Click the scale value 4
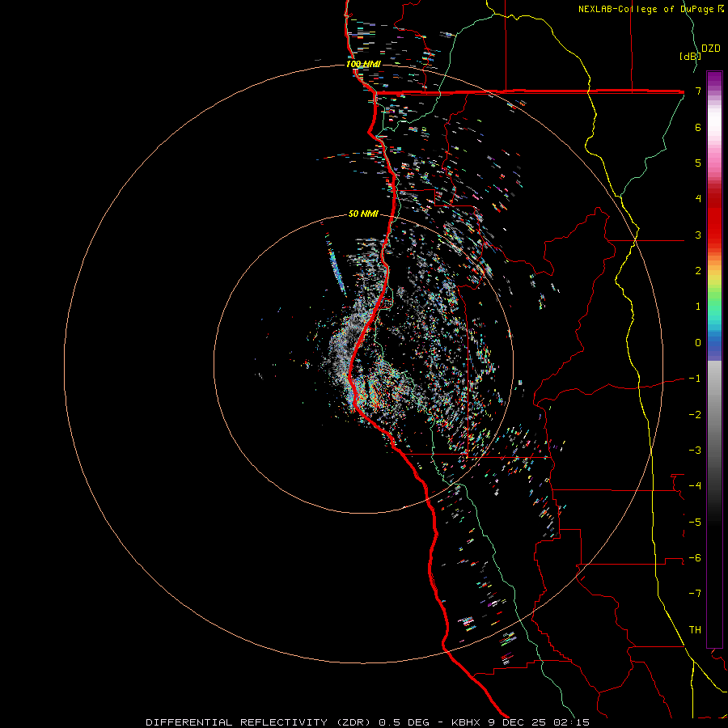 point(698,199)
